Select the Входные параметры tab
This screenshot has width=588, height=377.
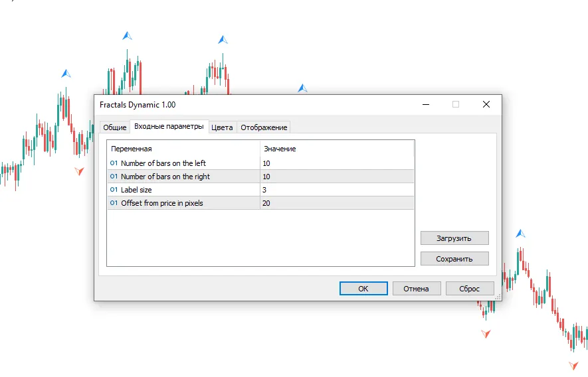point(169,126)
